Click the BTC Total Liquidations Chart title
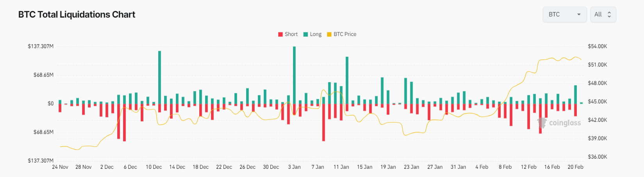Viewport: 644px width, 177px height. [x=77, y=14]
